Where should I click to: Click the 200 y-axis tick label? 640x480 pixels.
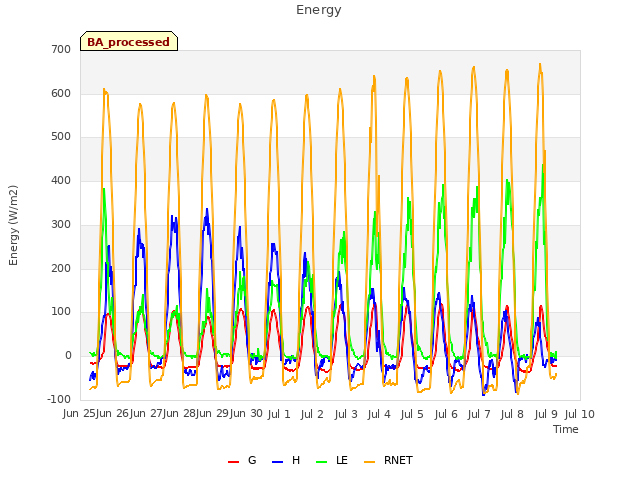(61, 268)
